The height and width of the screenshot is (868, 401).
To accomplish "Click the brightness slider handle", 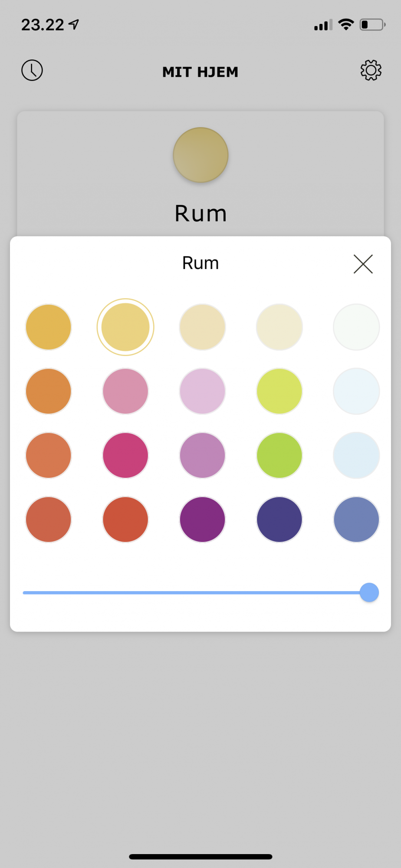I will click(x=369, y=592).
